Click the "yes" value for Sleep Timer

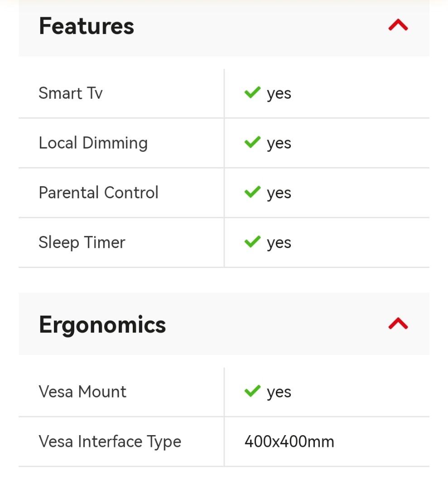coord(279,244)
